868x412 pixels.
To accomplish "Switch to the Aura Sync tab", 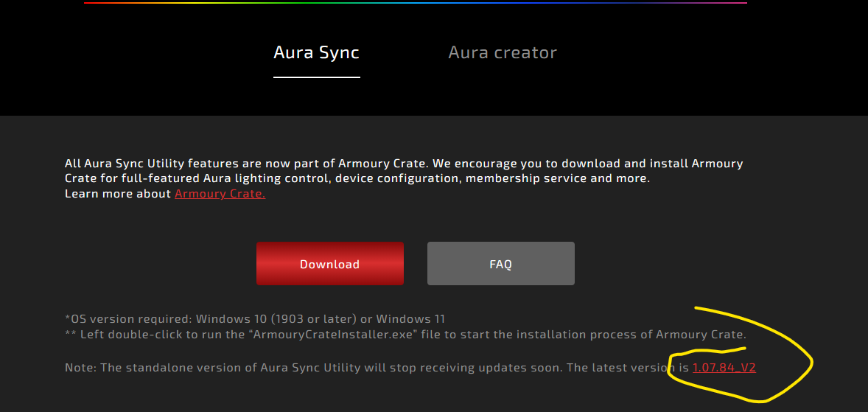I will tap(317, 52).
